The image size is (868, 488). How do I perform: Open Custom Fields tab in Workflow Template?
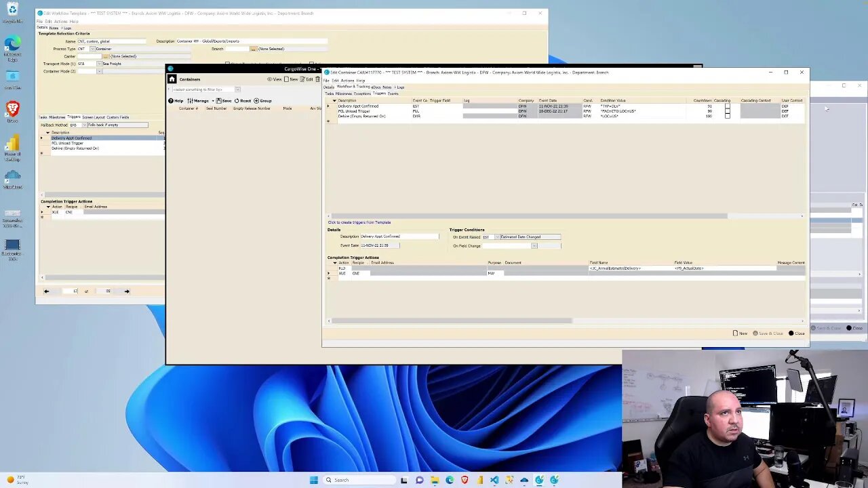(x=118, y=117)
